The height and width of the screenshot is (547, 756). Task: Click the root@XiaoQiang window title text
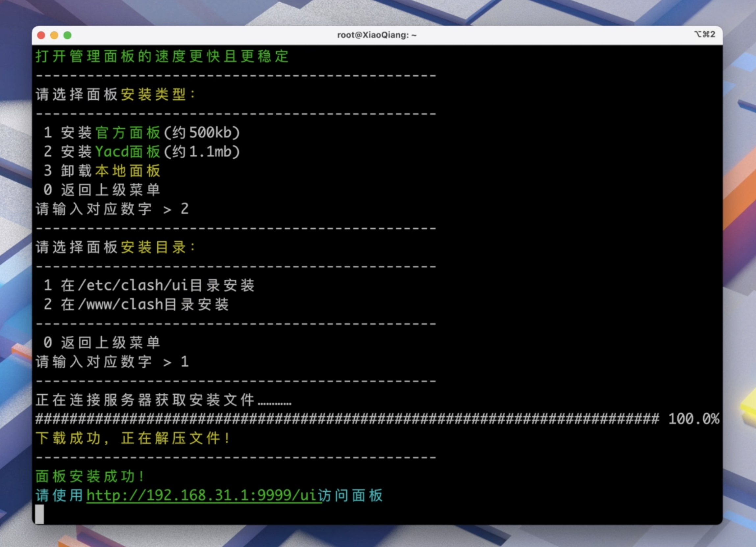pyautogui.click(x=377, y=35)
